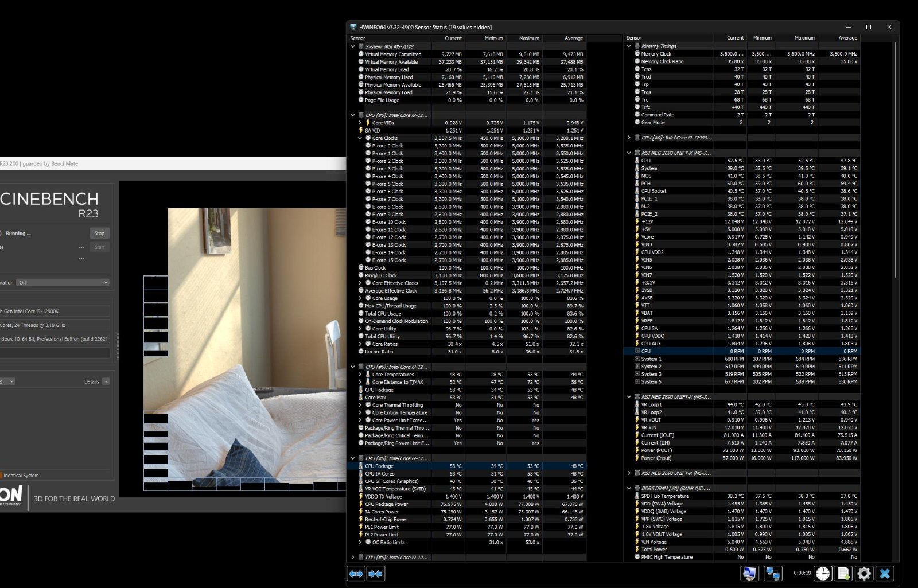Click the clock reset timer icon
Image resolution: width=918 pixels, height=588 pixels.
click(823, 573)
